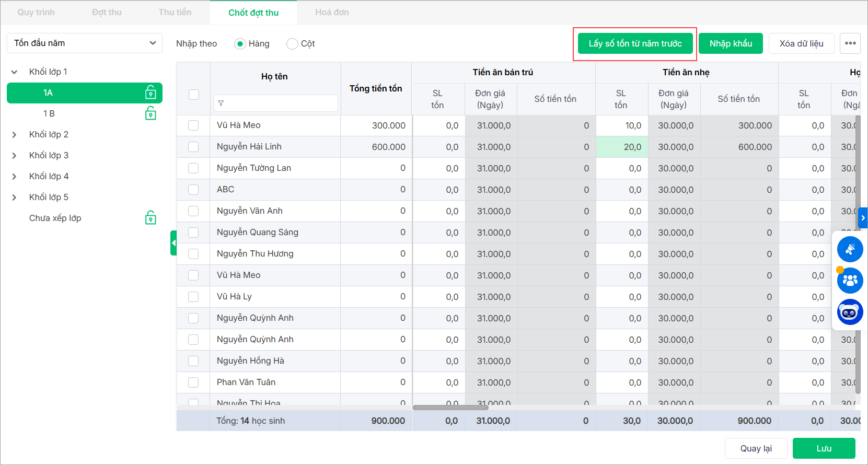
Task: Click the lock icon for Chưa xếp lớp
Action: tap(151, 218)
